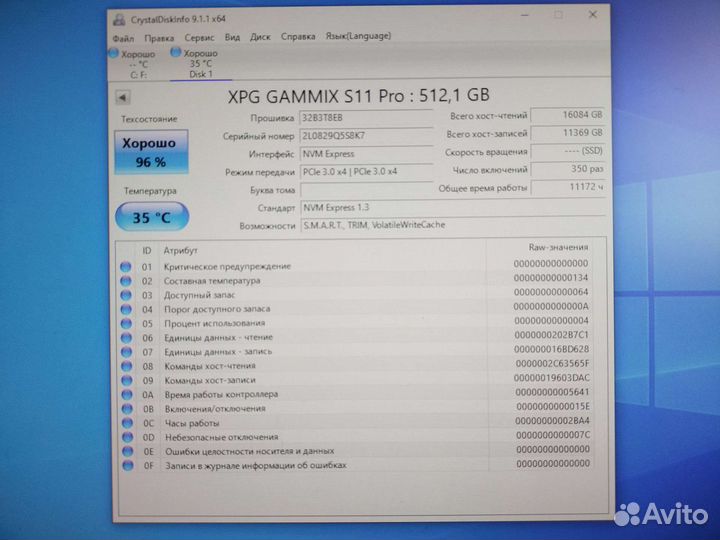This screenshot has width=720, height=540.
Task: Click status icon for attribute 01
Action: (125, 267)
